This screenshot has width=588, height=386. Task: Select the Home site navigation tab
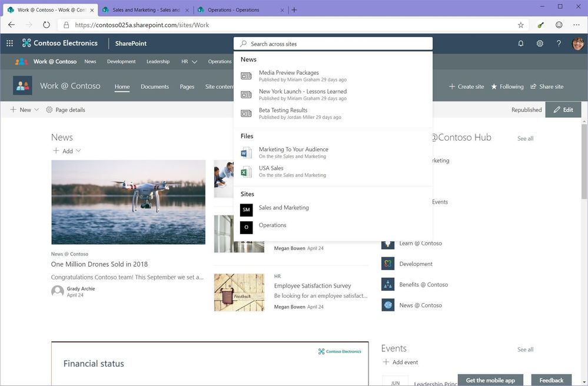tap(122, 86)
